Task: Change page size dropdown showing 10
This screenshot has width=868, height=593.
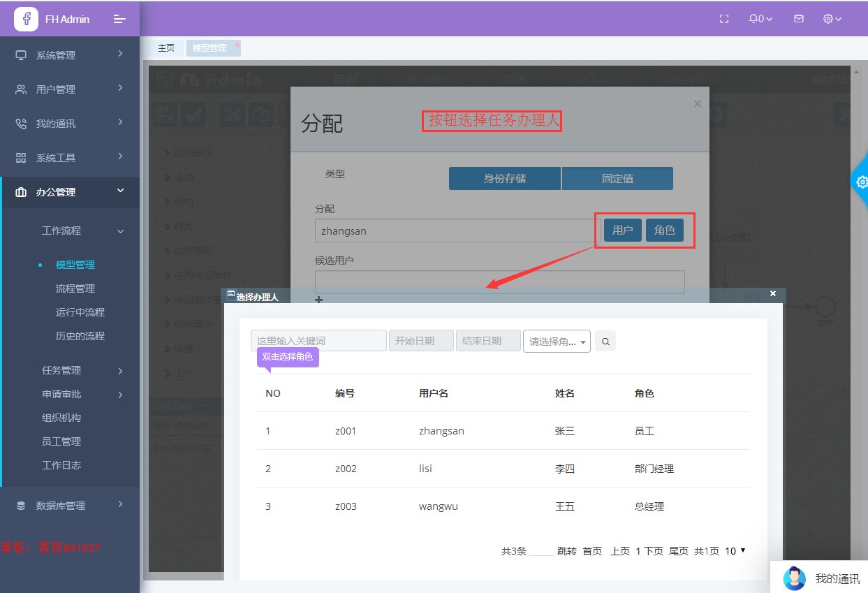Action: click(735, 551)
